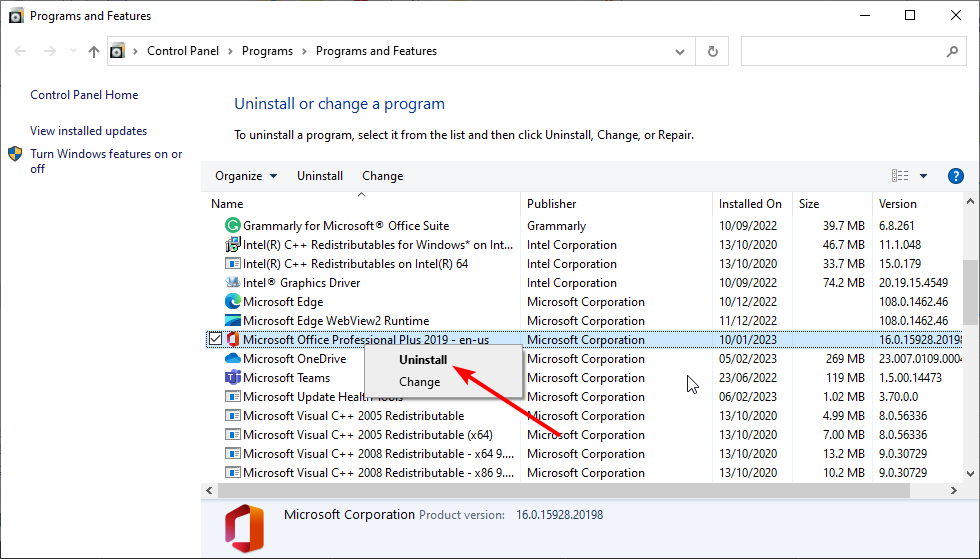
Task: Uncheck the Microsoft Office Professional Plus checkbox
Action: click(x=215, y=339)
